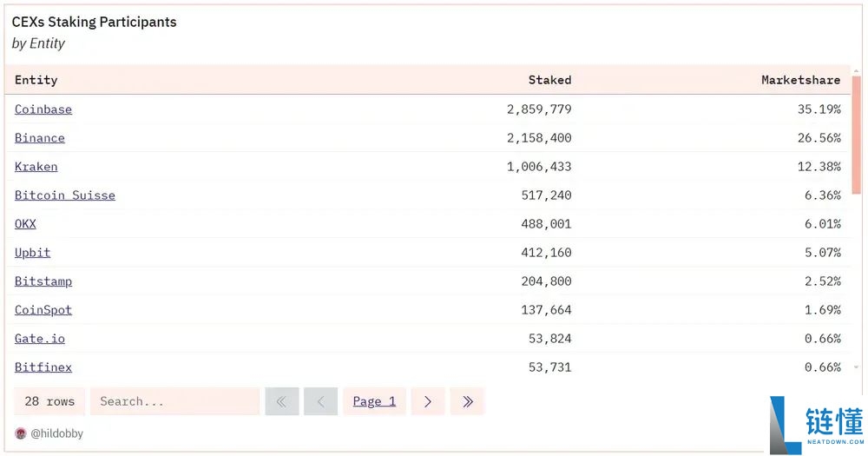Viewport: 868px width, 456px height.
Task: Open the Coinbase entity link
Action: pos(43,109)
